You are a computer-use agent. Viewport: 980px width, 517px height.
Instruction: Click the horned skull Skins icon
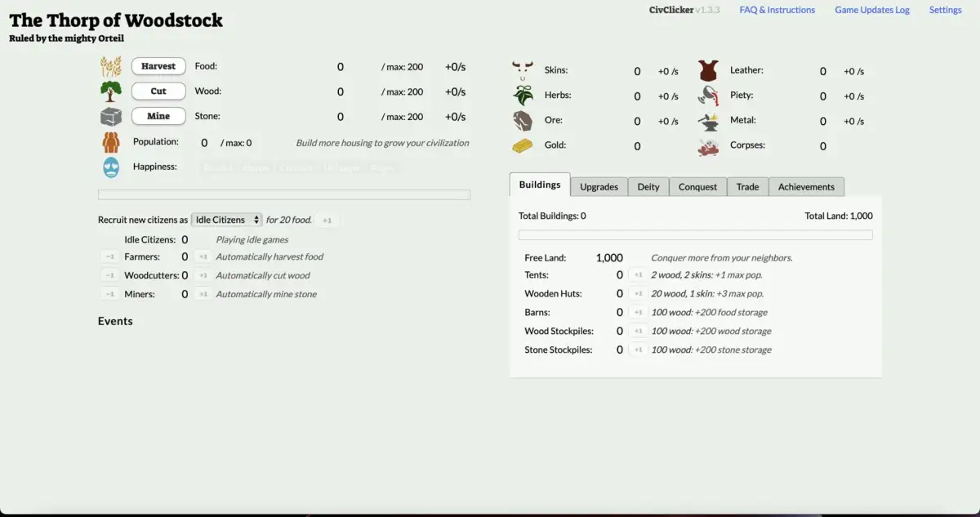click(x=523, y=70)
